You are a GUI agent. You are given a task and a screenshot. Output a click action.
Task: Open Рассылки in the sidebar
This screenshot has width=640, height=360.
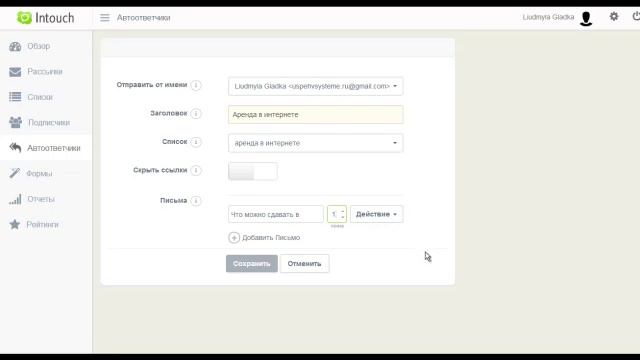tap(46, 72)
